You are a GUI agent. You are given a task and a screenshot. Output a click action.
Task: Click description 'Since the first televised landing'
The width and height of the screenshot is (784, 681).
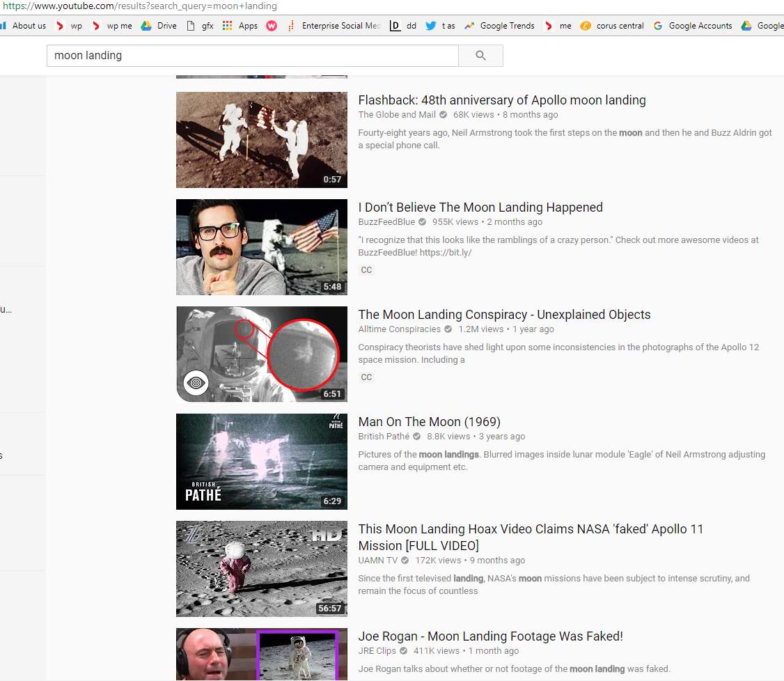click(x=554, y=584)
